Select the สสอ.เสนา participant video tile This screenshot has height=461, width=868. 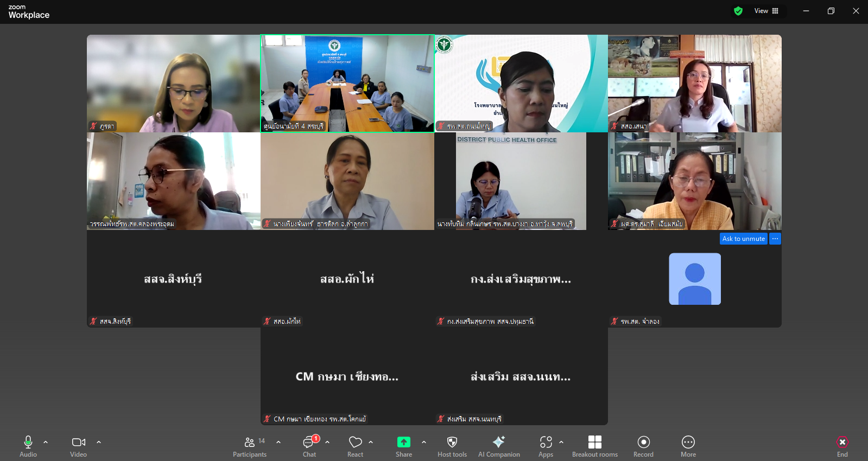coord(695,84)
